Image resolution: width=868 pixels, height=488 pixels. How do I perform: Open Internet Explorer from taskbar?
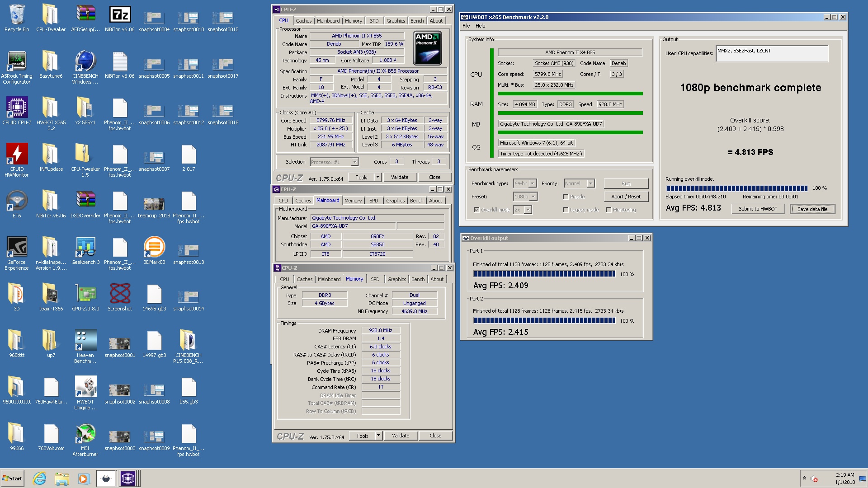coord(40,479)
